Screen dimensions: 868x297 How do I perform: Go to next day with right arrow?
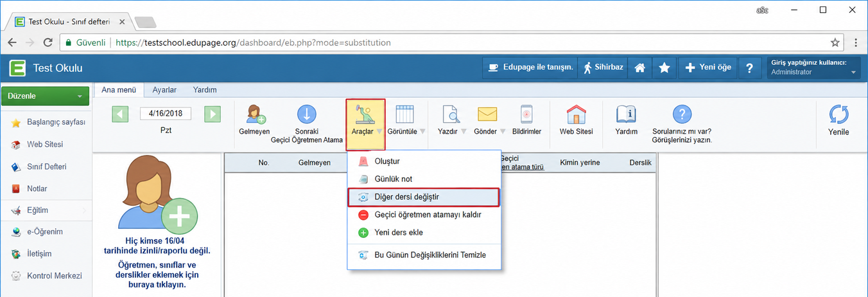213,114
